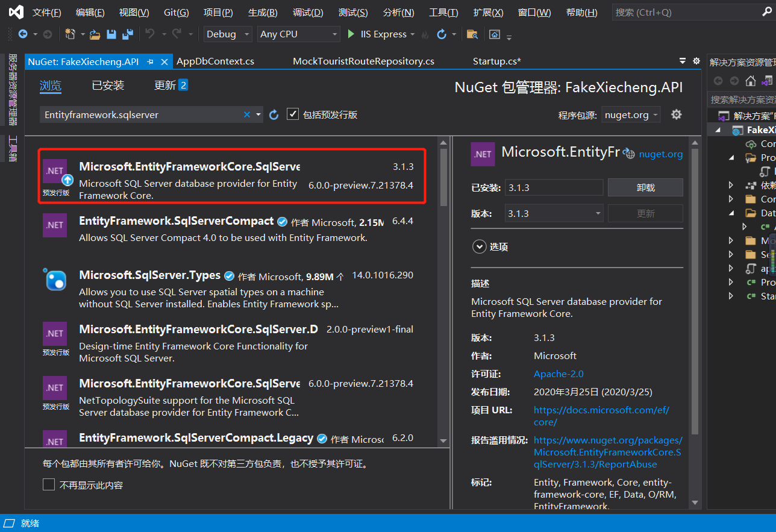Switch to the Startup.cs* tab
Viewport: 776px width, 532px height.
pyautogui.click(x=496, y=61)
